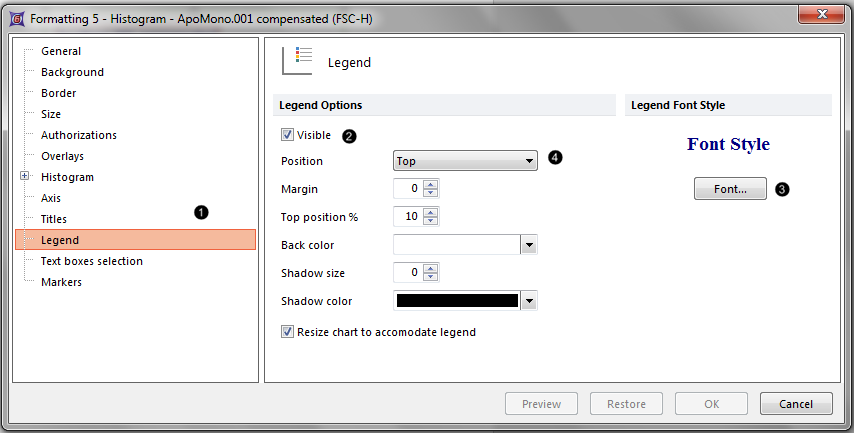Select Overlays in the category tree
The height and width of the screenshot is (433, 854).
62,156
